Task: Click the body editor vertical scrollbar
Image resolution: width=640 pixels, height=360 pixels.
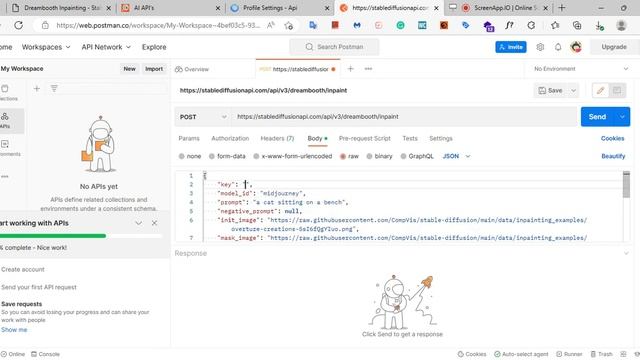Action: (x=626, y=184)
